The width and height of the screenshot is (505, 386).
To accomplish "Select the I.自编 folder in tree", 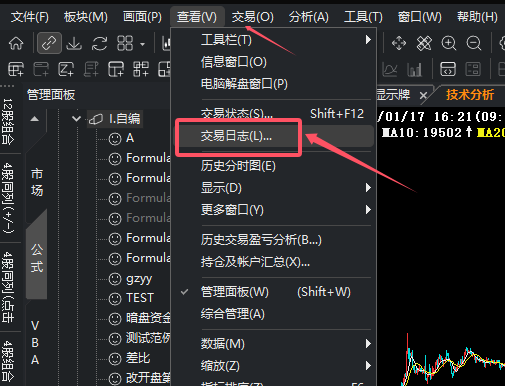I will [115, 119].
